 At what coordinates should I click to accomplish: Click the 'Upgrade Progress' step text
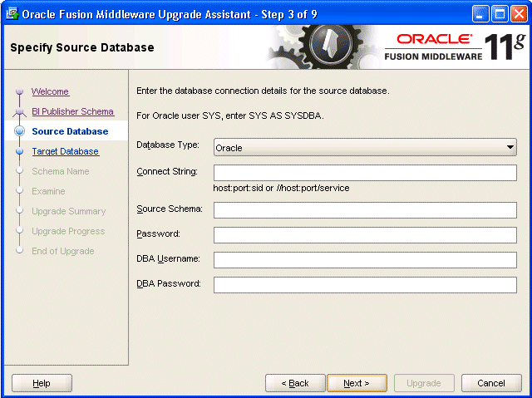click(x=68, y=231)
